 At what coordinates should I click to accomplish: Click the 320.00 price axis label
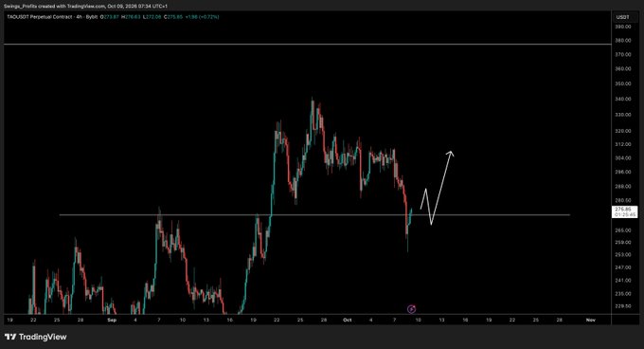tap(622, 131)
